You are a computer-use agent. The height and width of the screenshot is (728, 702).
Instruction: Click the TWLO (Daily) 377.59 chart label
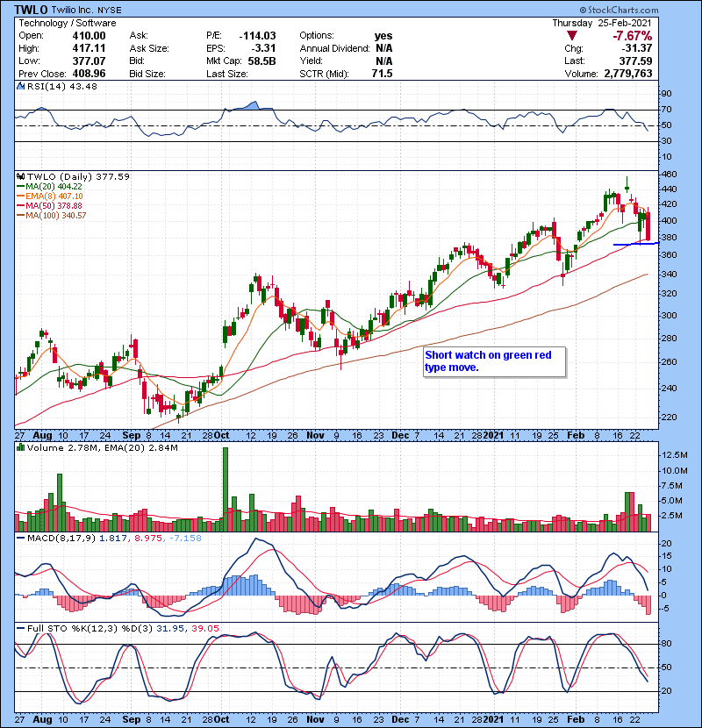(x=78, y=176)
